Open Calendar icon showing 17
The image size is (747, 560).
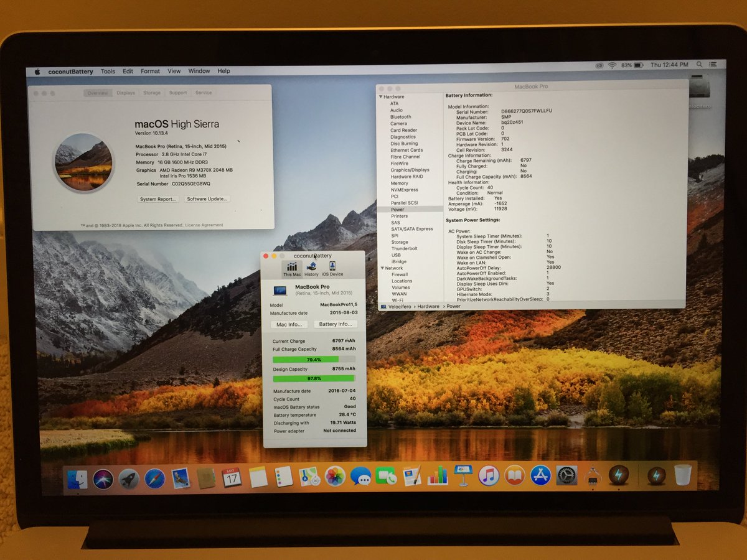point(232,478)
